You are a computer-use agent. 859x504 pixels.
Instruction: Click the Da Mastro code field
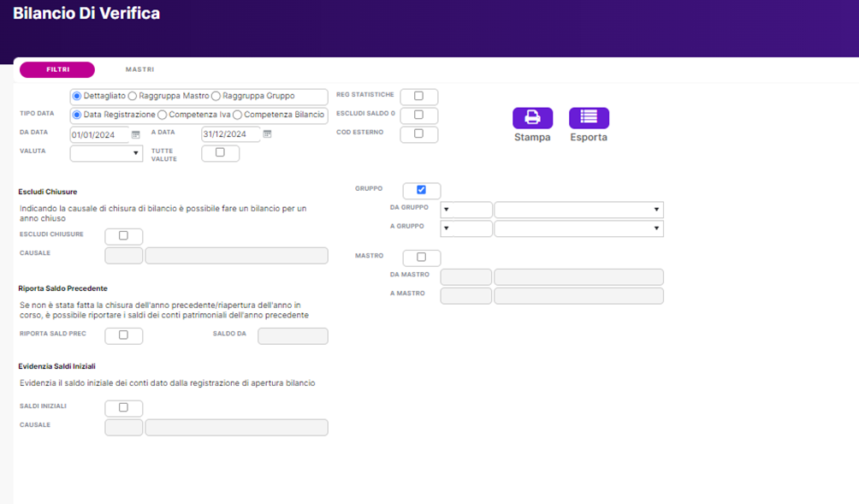tap(466, 277)
